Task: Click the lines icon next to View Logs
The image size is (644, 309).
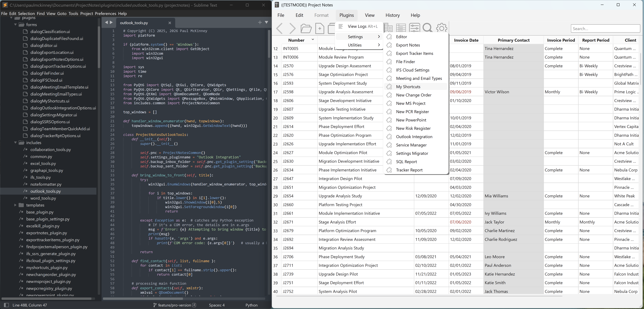Action: coord(340,26)
